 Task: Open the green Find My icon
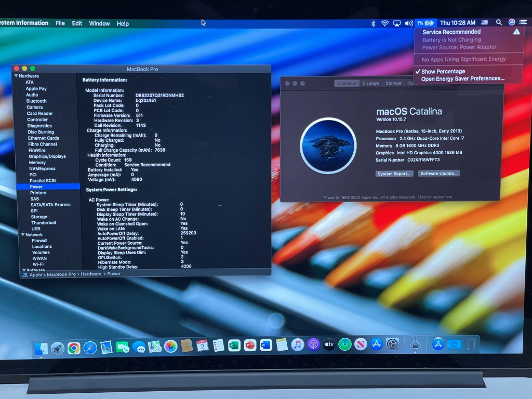(345, 344)
